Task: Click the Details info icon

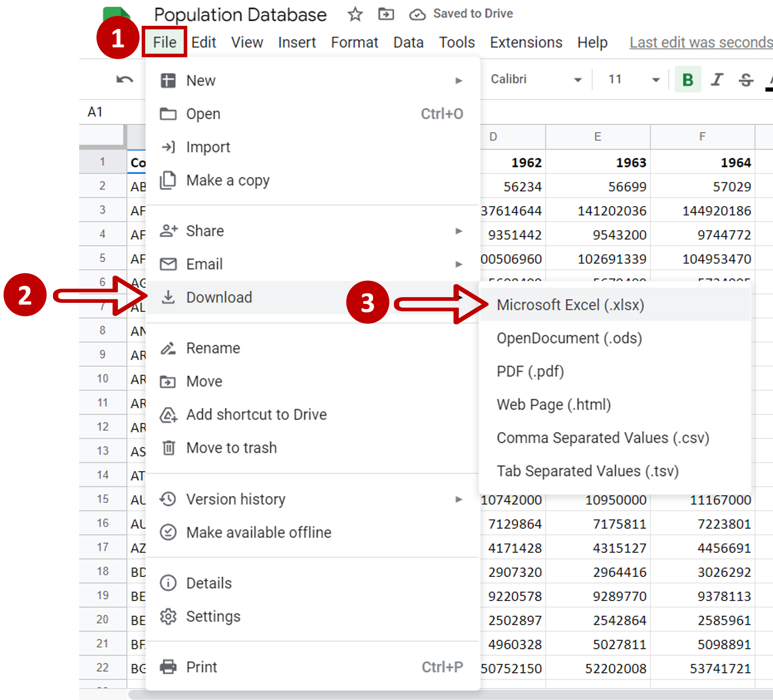Action: click(x=168, y=583)
